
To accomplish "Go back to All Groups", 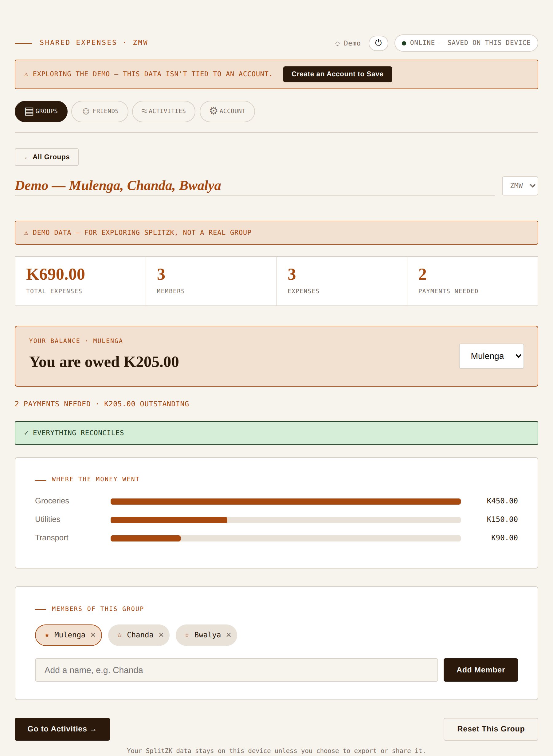I will pyautogui.click(x=46, y=157).
